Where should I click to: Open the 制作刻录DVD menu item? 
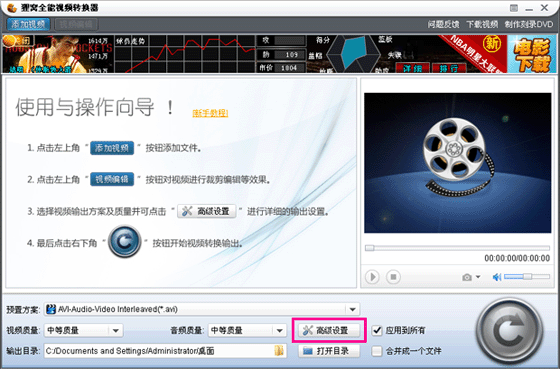[529, 24]
